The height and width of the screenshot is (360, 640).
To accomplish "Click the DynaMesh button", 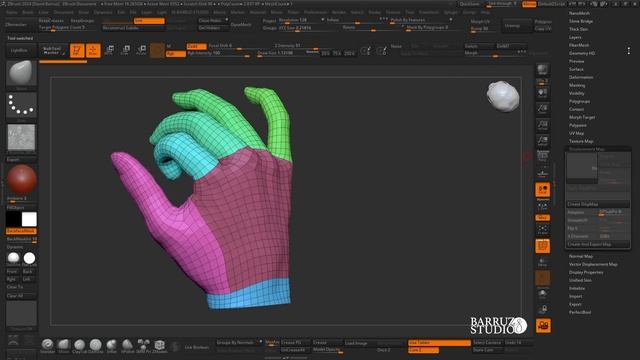I will click(241, 24).
